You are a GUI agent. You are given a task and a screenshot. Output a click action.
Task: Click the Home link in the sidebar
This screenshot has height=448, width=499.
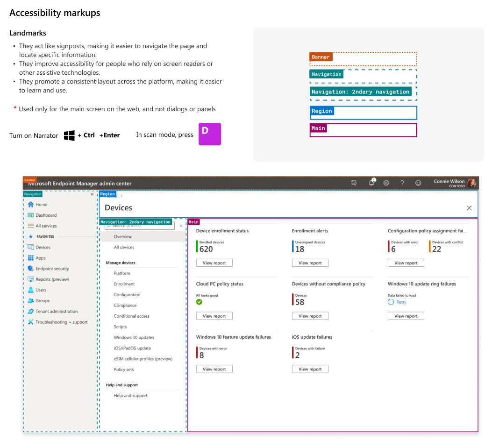[42, 204]
